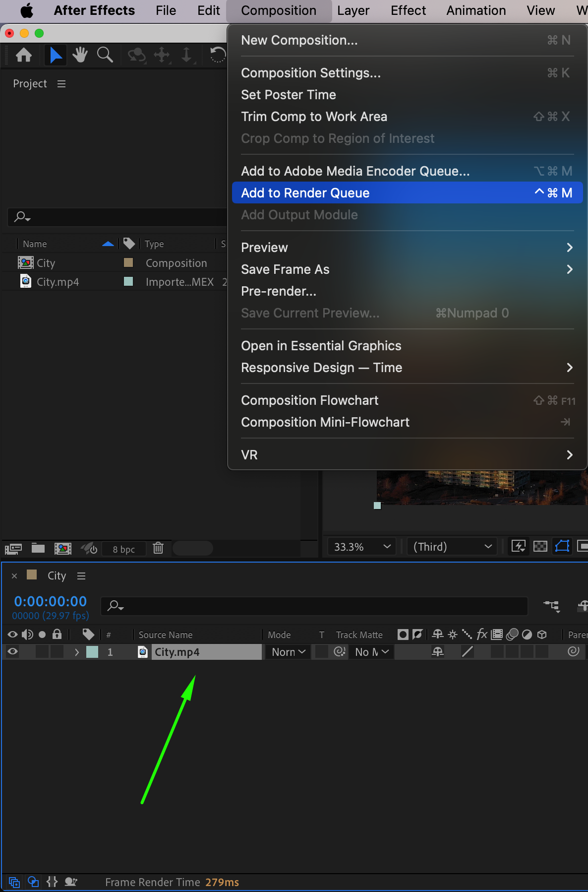Toggle transparency grid in viewer
Screen dimensions: 588x892
coord(540,547)
